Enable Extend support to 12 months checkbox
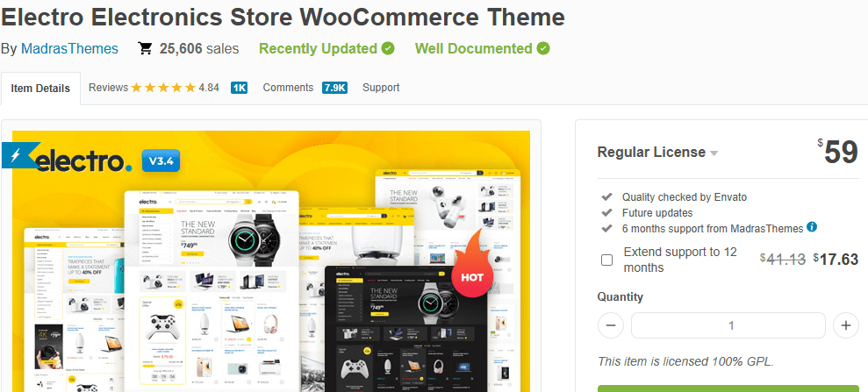This screenshot has width=868, height=392. [606, 260]
